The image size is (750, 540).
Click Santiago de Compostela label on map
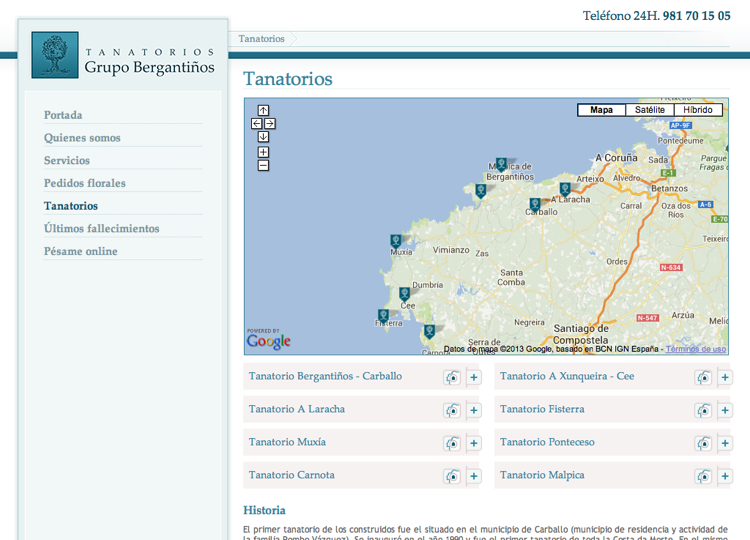581,334
